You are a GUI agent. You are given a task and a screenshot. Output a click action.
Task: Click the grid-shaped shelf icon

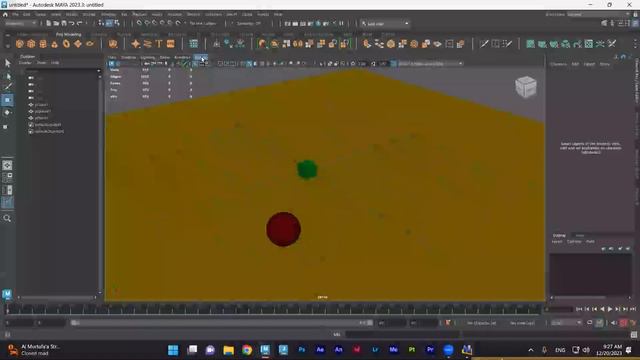tap(193, 44)
